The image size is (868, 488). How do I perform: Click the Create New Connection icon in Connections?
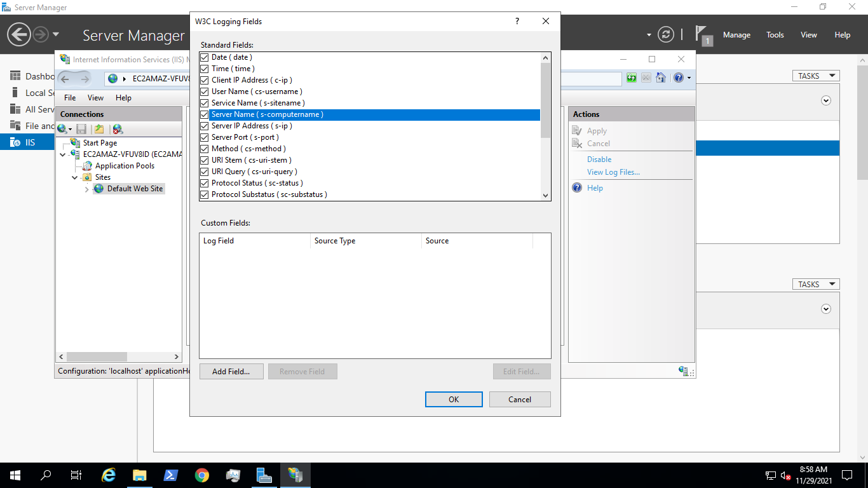(x=62, y=129)
